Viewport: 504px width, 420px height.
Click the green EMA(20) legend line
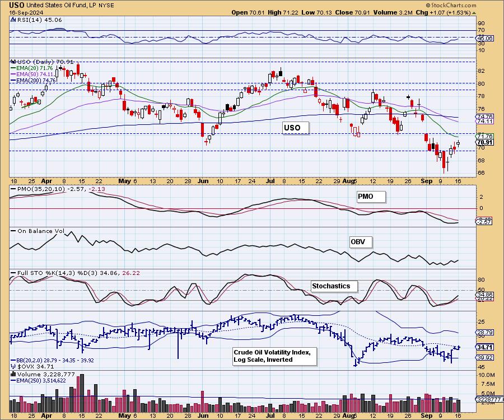tap(13, 68)
